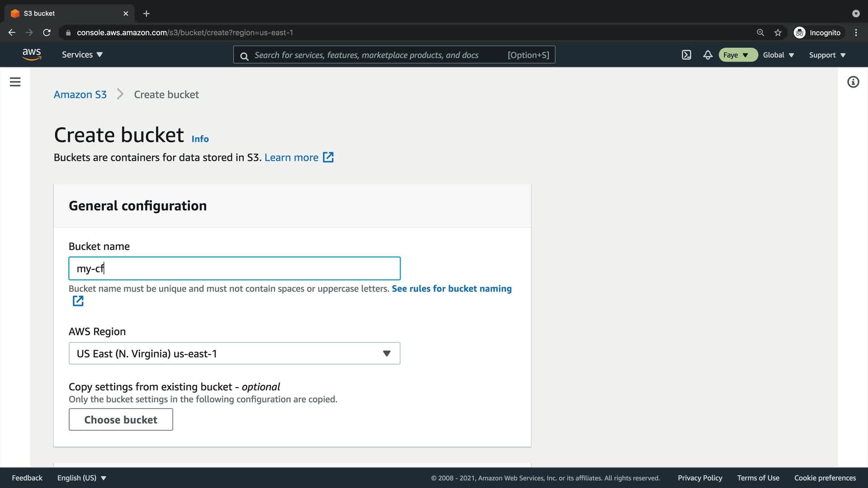868x488 pixels.
Task: Click the AWS logo home icon
Action: click(32, 55)
